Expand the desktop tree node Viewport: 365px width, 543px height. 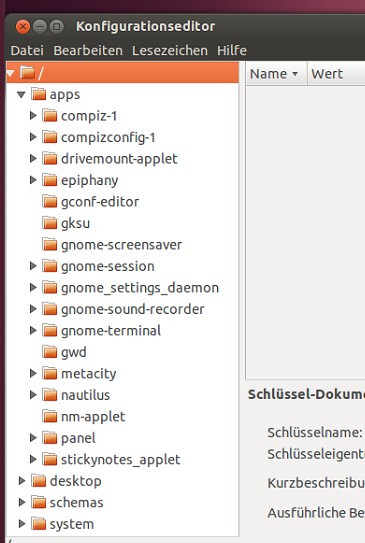coord(22,481)
